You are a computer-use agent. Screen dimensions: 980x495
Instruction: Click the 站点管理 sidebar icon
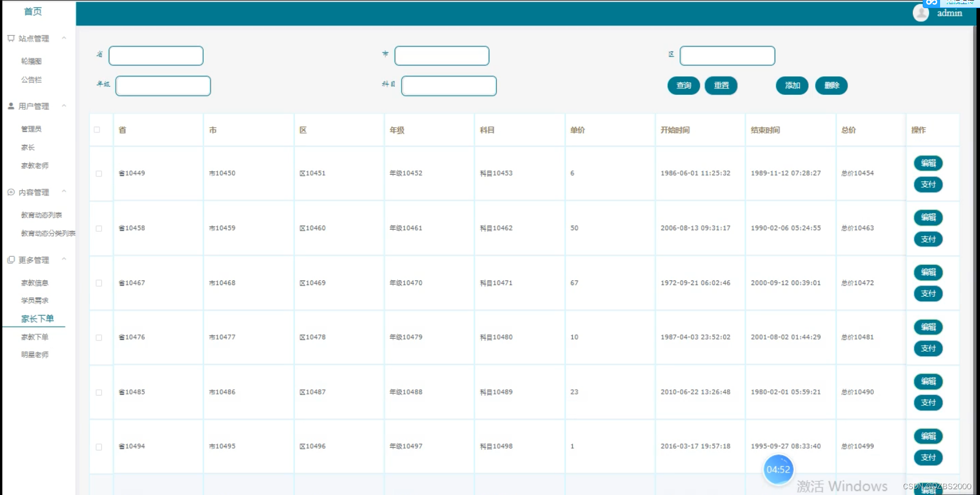coord(11,39)
